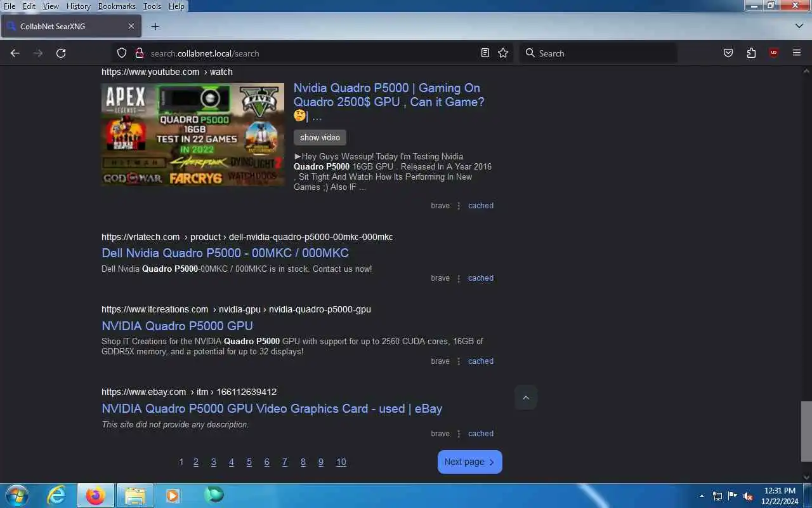Open the Action Center flag icon
Viewport: 812px width, 508px height.
[733, 496]
